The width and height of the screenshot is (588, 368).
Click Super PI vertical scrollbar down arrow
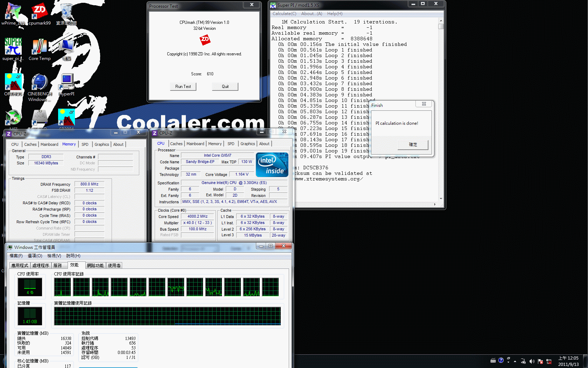(x=441, y=199)
